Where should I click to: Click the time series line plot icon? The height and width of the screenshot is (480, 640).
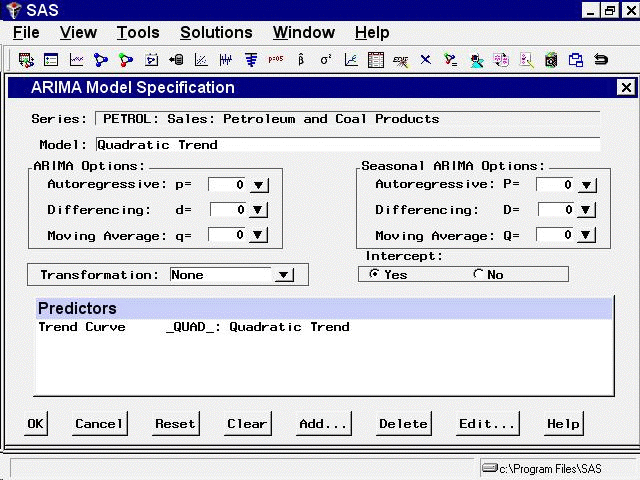[x=76, y=60]
